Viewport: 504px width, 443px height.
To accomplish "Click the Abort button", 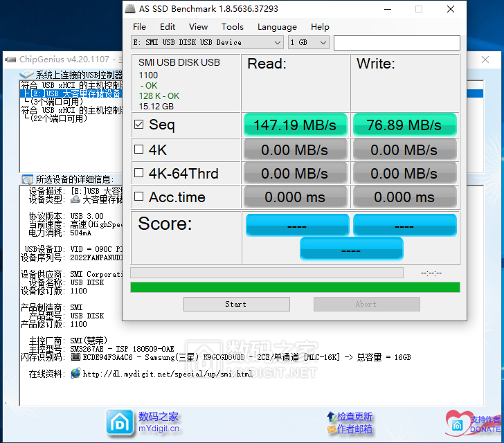I will [367, 304].
